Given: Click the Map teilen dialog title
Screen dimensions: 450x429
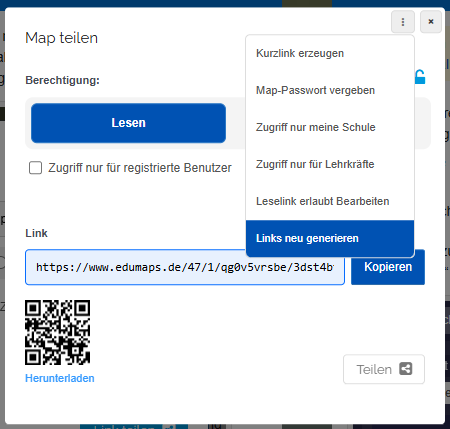Looking at the screenshot, I should 62,38.
